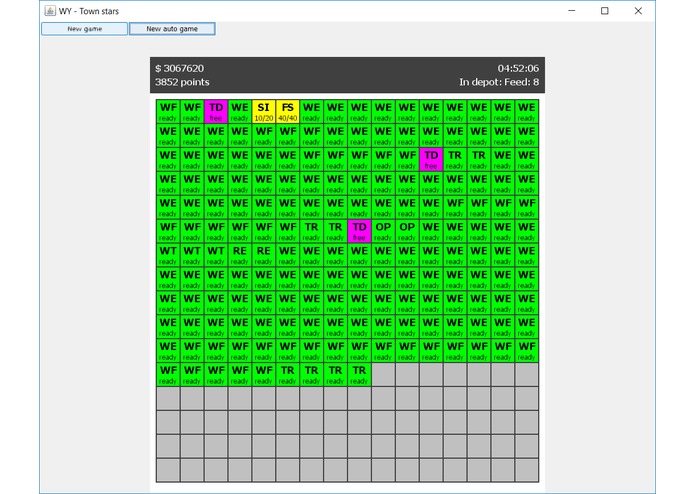Click the middle WT tile
The width and height of the screenshot is (695, 494).
(192, 255)
